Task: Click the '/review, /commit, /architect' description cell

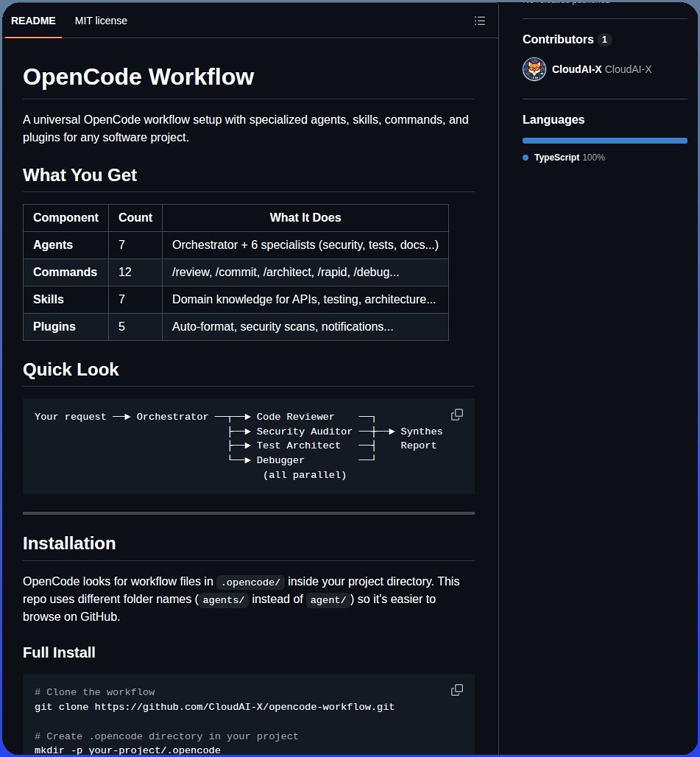Action: (x=305, y=272)
